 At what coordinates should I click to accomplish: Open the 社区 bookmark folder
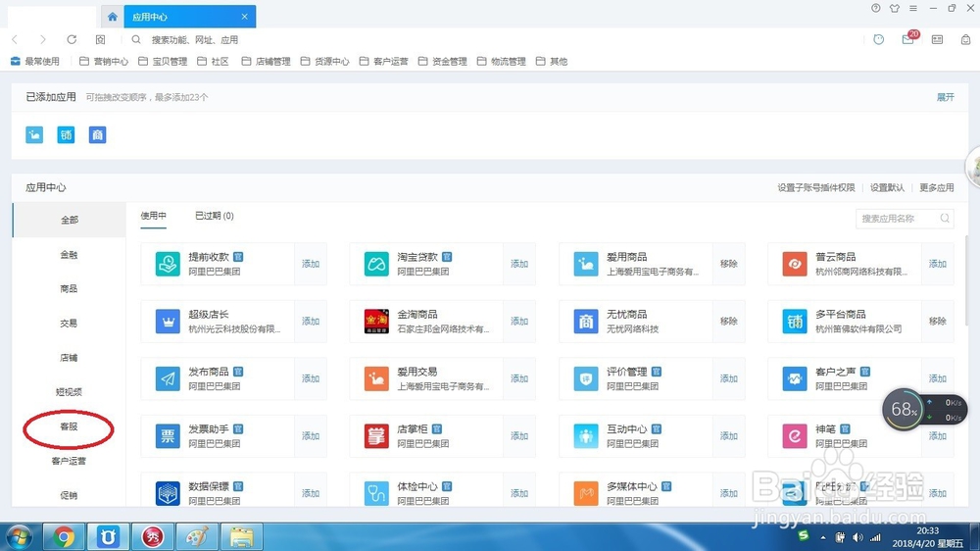(213, 62)
